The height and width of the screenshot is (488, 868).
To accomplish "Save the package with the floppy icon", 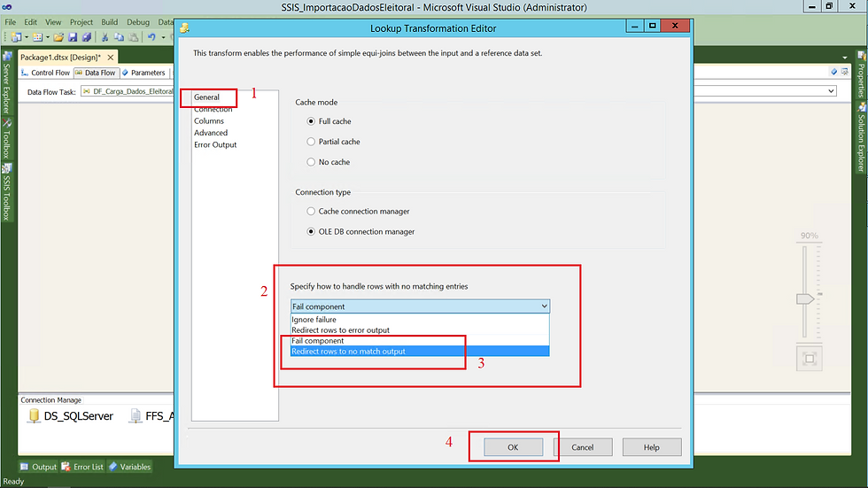I will click(73, 37).
